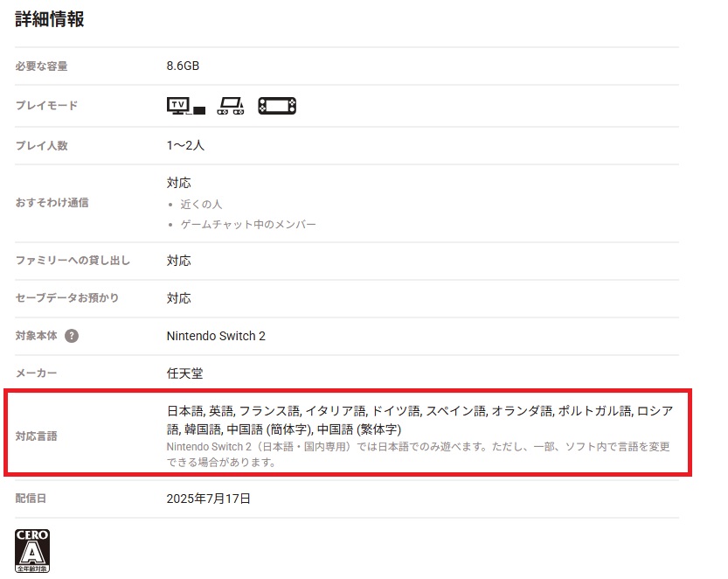Click the supported languages list starting 日本語, 英語

[420, 420]
